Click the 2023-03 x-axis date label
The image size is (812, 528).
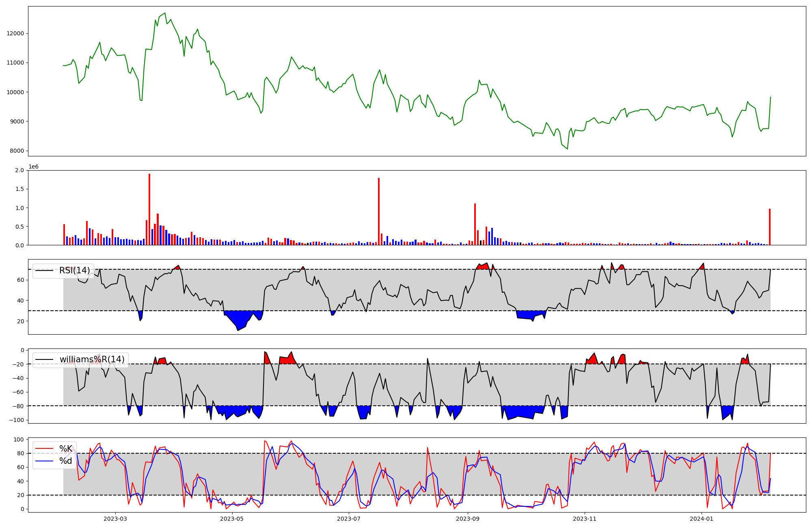115,519
